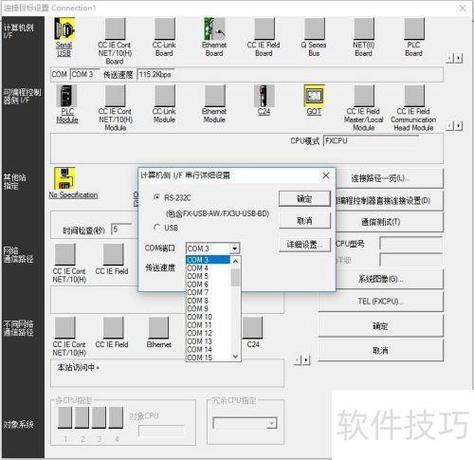Pick the PLC Board icon
The height and width of the screenshot is (460, 474).
point(414,29)
